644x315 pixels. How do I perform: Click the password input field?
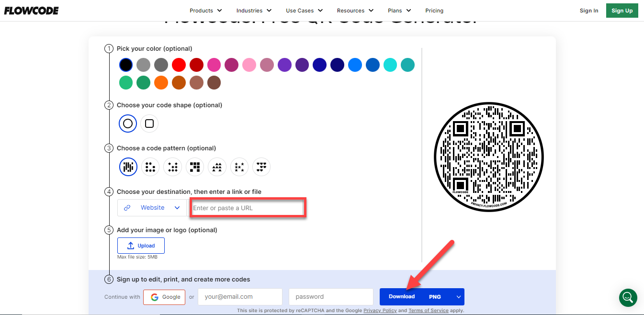331,297
